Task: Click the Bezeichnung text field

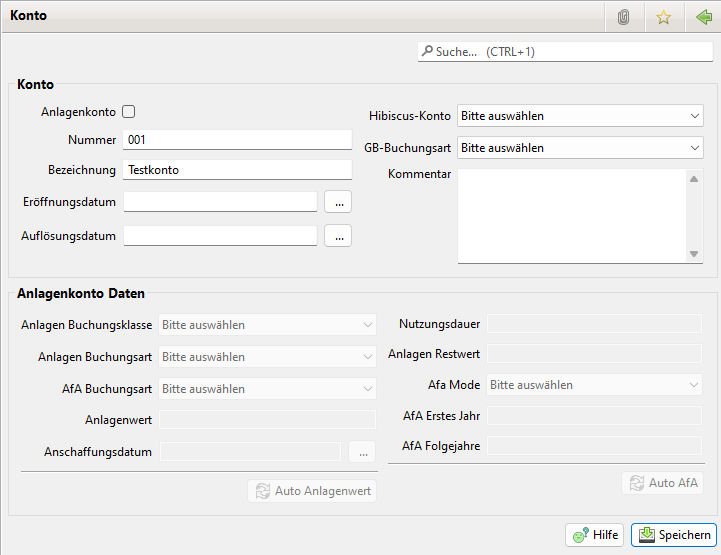Action: pyautogui.click(x=237, y=170)
